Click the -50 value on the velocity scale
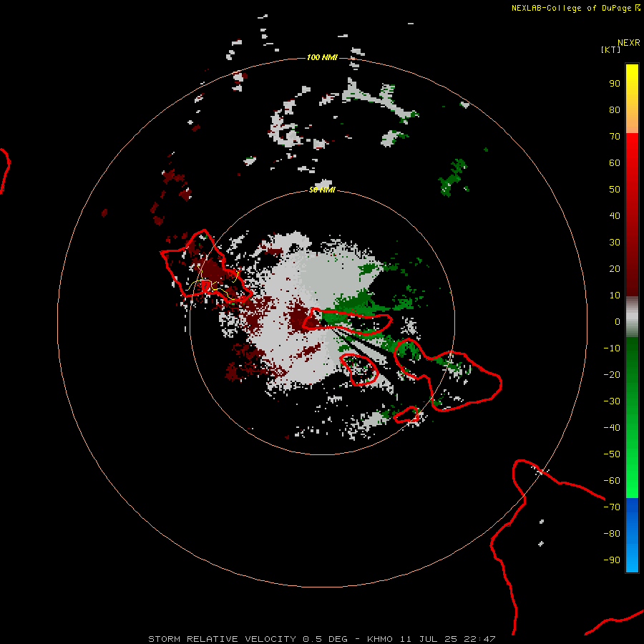Viewport: 644px width, 644px height. (x=612, y=454)
